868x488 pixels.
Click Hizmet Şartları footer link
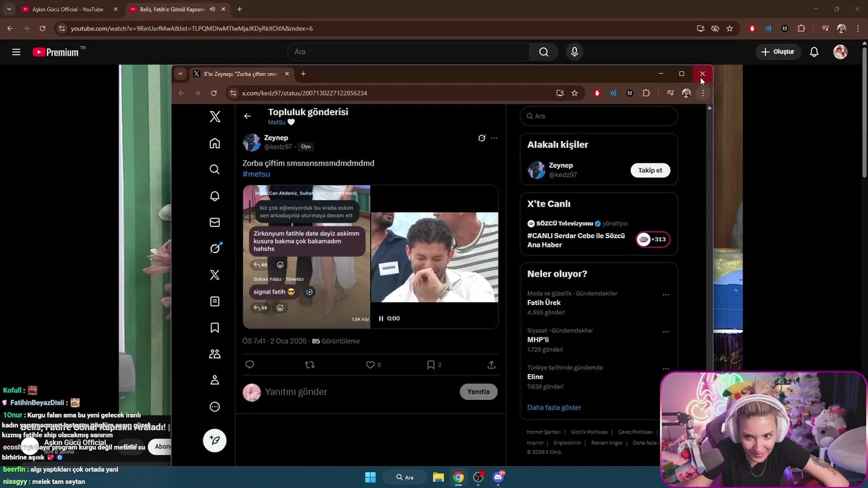(x=544, y=432)
